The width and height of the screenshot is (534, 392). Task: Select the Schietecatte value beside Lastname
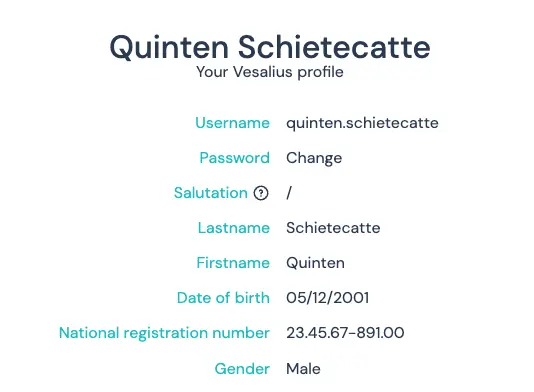click(x=333, y=228)
